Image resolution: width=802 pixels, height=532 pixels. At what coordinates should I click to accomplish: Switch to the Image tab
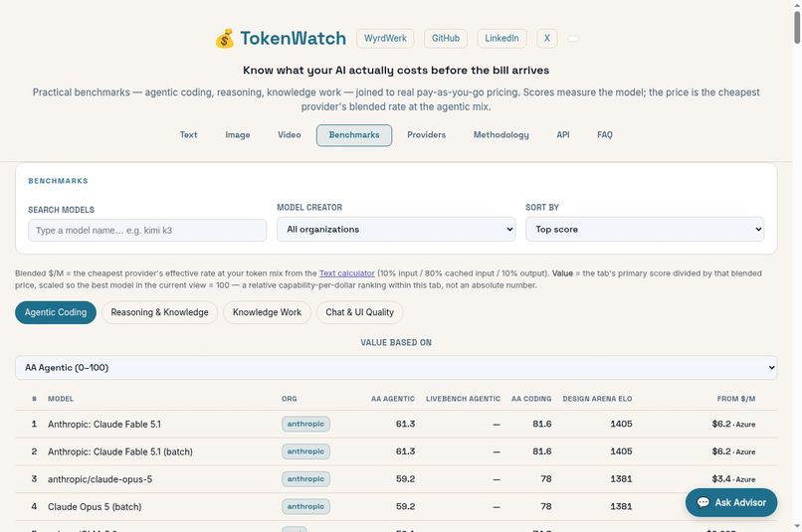tap(238, 135)
